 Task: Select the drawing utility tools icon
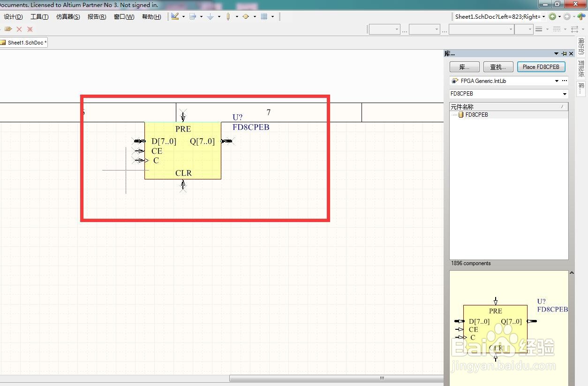pos(175,16)
